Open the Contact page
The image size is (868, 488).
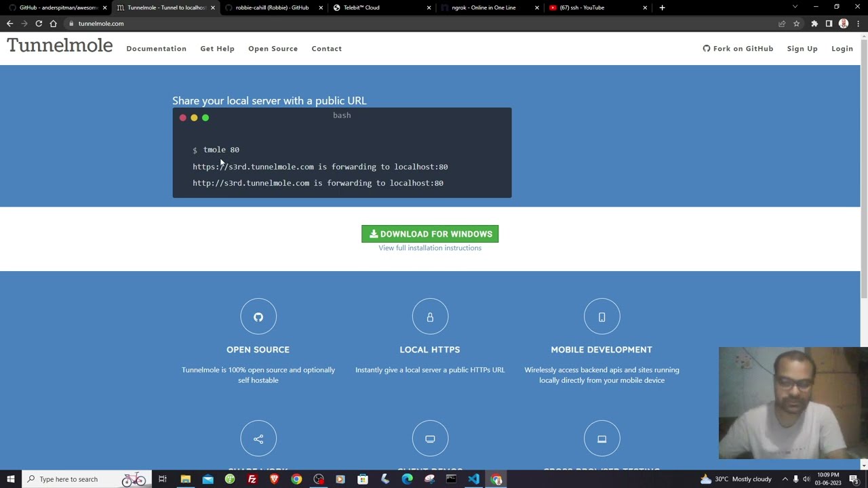[326, 49]
